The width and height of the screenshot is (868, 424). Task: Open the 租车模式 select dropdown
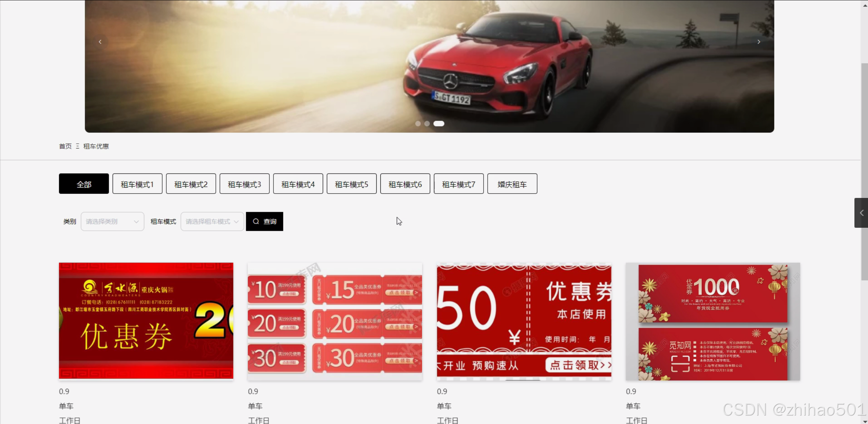[x=212, y=221]
